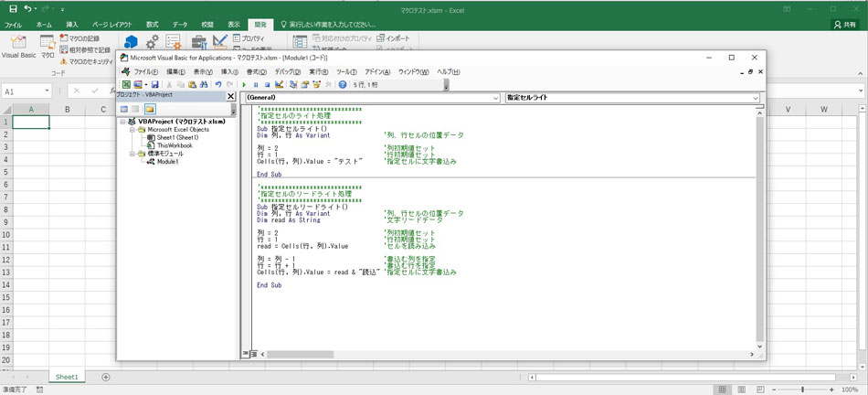
Task: Switch to the ホーム ribbon tab in Excel
Action: tap(44, 25)
